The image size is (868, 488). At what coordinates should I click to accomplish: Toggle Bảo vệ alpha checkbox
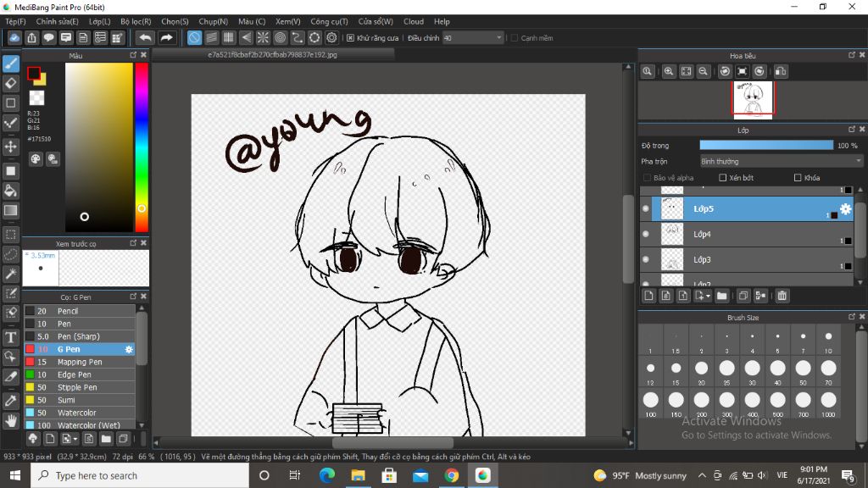coord(647,178)
